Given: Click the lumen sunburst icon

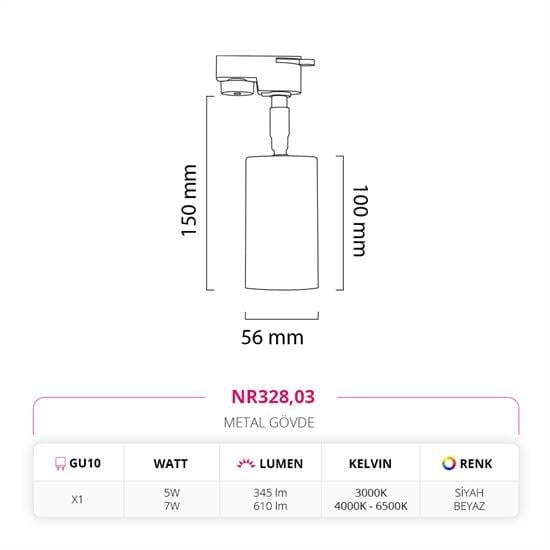Looking at the screenshot, I should [246, 463].
